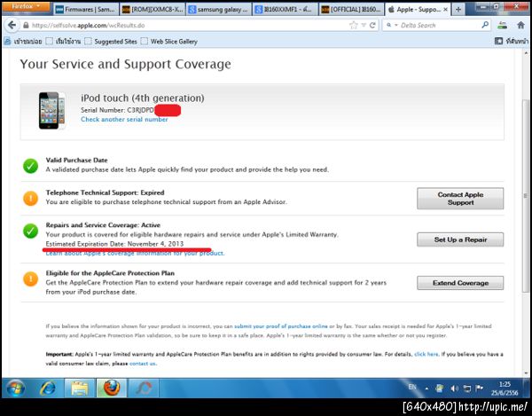Launch Internet Explorer from the taskbar
The height and width of the screenshot is (416, 532).
pyautogui.click(x=48, y=389)
